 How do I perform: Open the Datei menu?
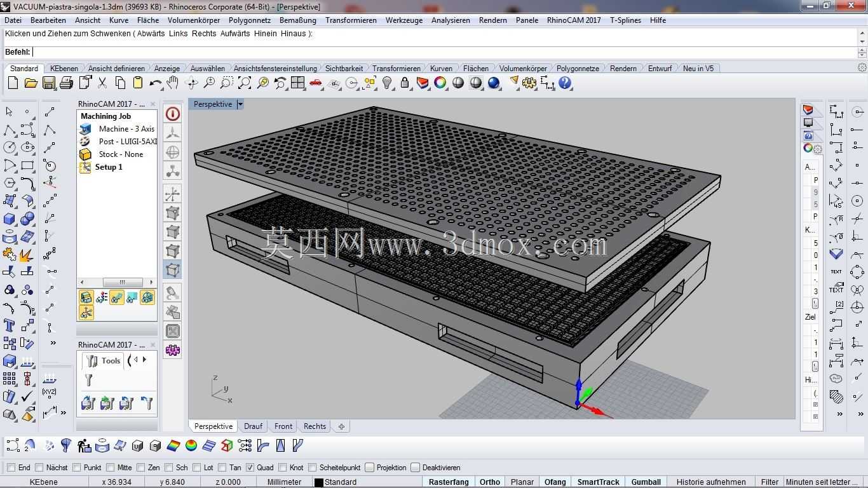tap(13, 20)
